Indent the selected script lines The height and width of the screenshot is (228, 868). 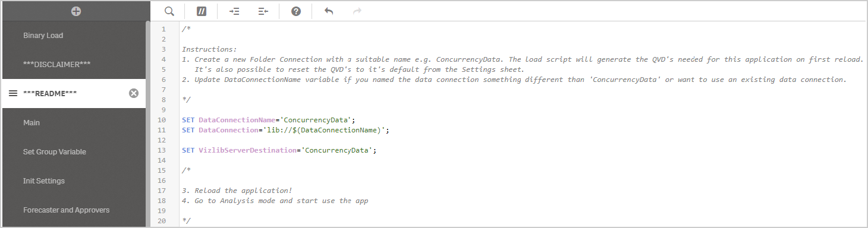pos(234,11)
